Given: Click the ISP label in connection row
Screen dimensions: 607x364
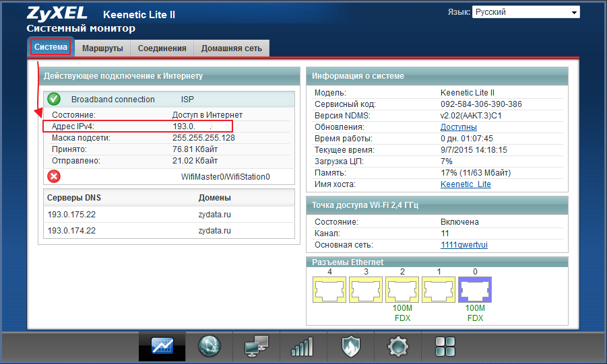Looking at the screenshot, I should [187, 100].
